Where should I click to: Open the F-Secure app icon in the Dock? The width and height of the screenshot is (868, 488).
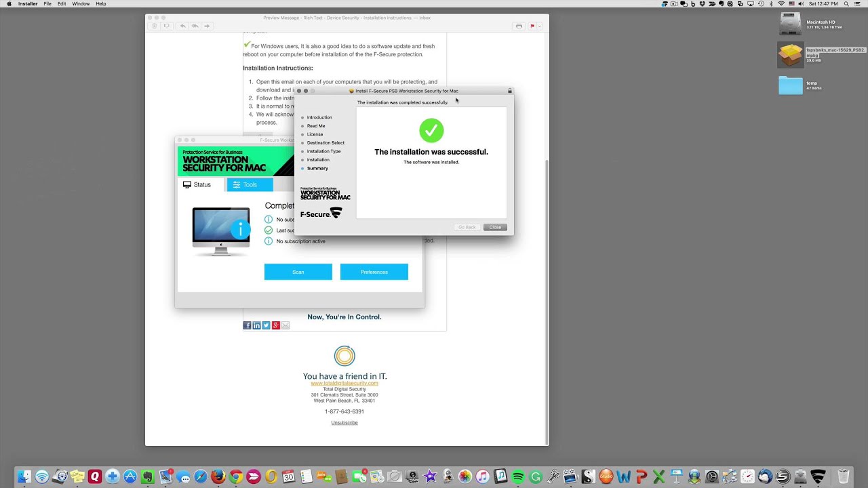coord(818,476)
